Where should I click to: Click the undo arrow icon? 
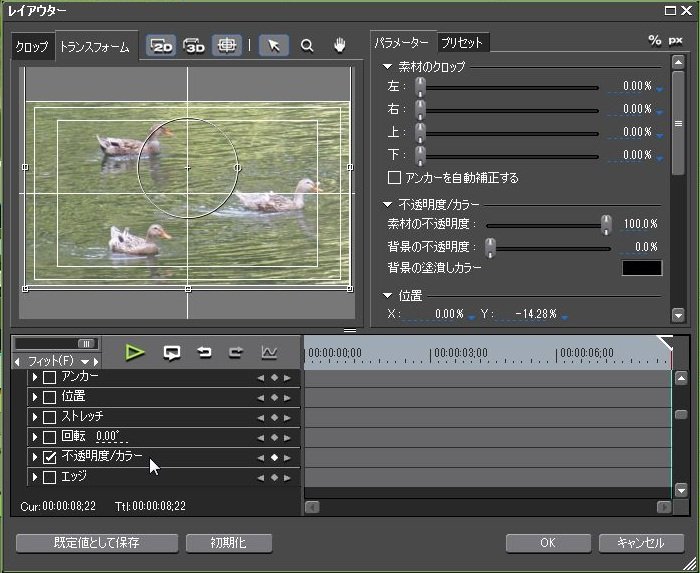point(204,353)
